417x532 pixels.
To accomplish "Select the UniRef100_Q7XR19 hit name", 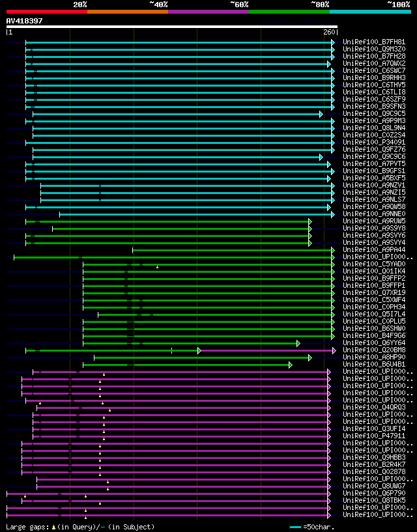I will click(374, 292).
